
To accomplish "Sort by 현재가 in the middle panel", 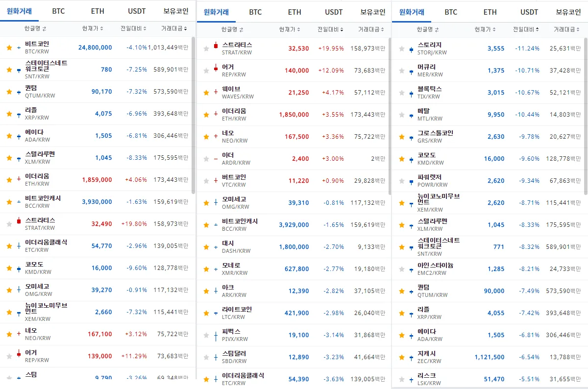I will [290, 30].
